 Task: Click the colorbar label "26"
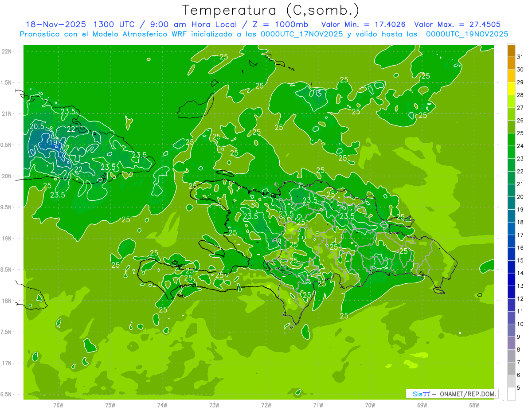520,121
